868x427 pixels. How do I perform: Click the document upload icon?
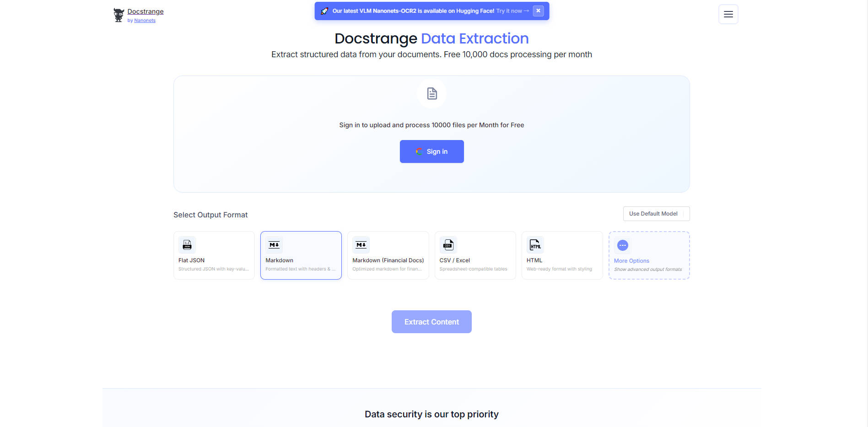(x=432, y=94)
